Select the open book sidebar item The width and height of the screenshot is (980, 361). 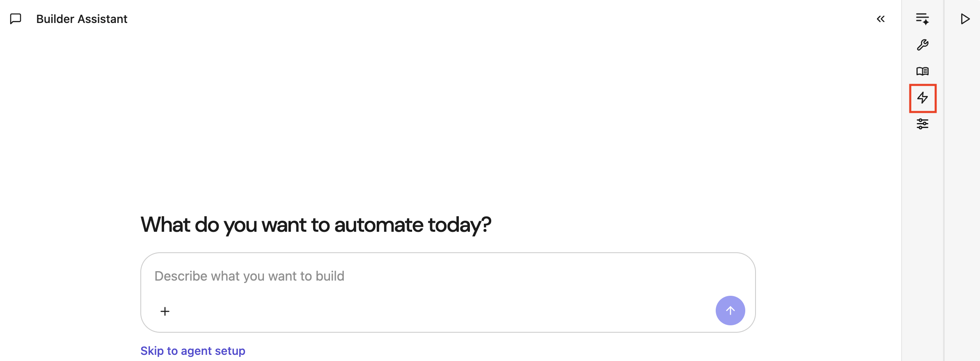tap(923, 71)
